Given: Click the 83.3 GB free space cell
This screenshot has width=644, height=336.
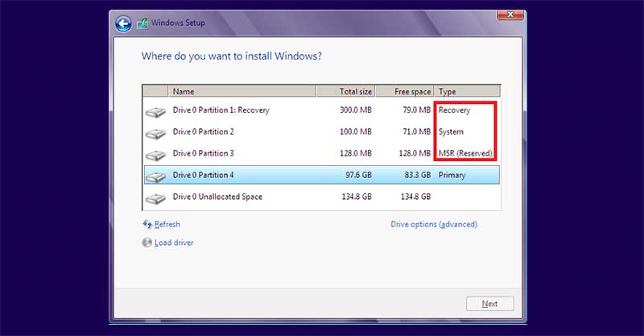Looking at the screenshot, I should [418, 175].
